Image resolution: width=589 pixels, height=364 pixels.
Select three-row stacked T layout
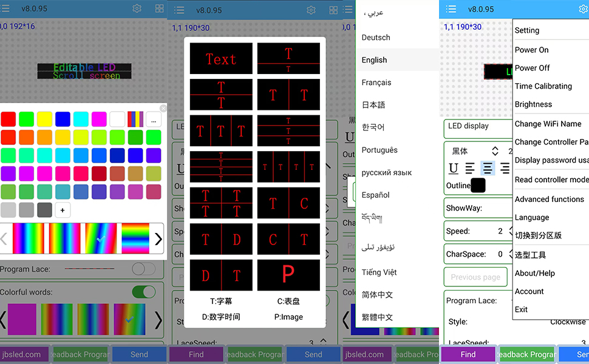(x=288, y=130)
